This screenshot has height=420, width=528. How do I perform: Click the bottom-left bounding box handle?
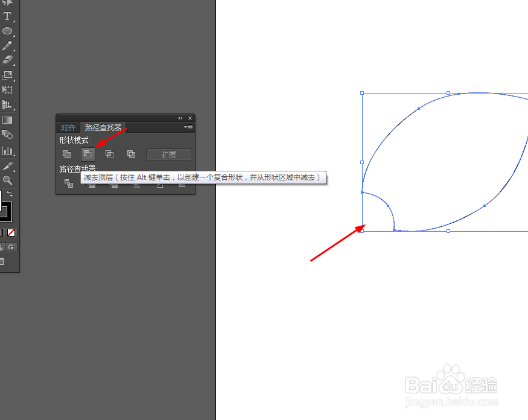(x=362, y=231)
